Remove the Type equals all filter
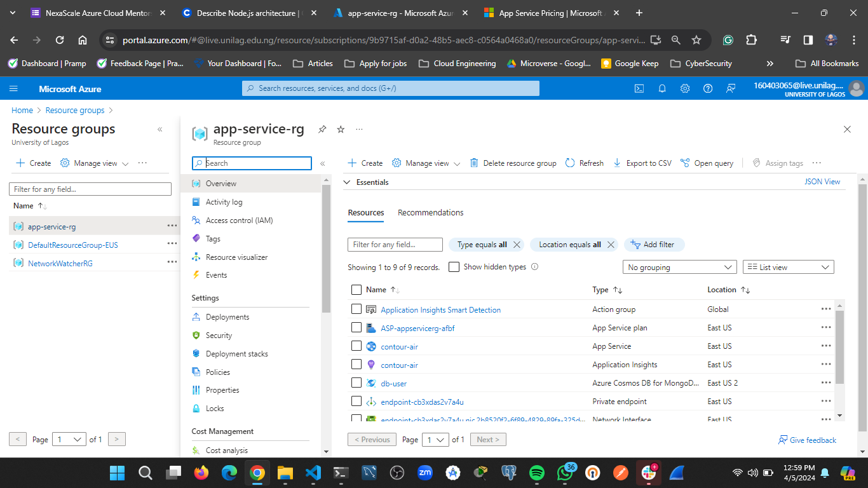The height and width of the screenshot is (488, 868). (517, 245)
